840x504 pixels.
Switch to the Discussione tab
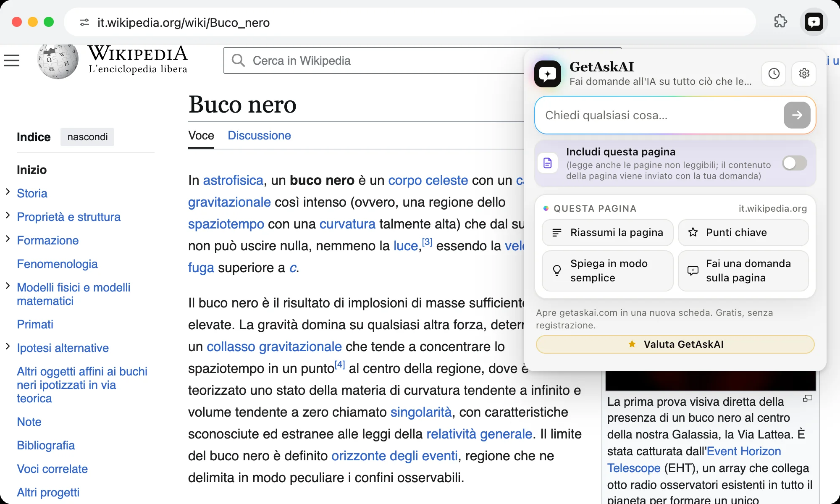(x=259, y=136)
